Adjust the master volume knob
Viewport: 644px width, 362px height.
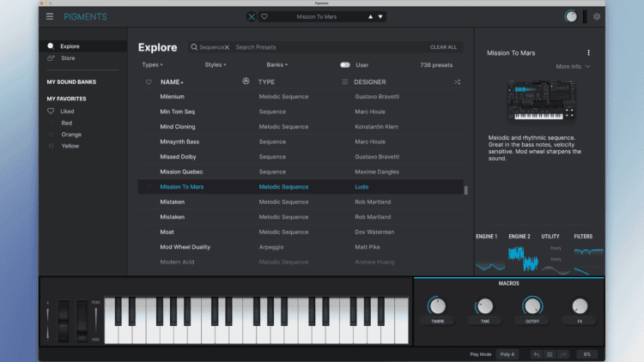[x=571, y=16]
